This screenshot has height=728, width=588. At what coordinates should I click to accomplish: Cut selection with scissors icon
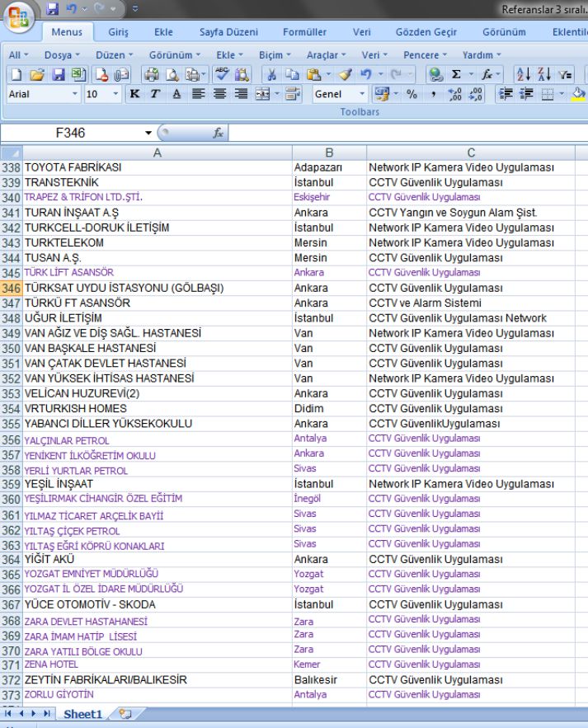coord(271,74)
